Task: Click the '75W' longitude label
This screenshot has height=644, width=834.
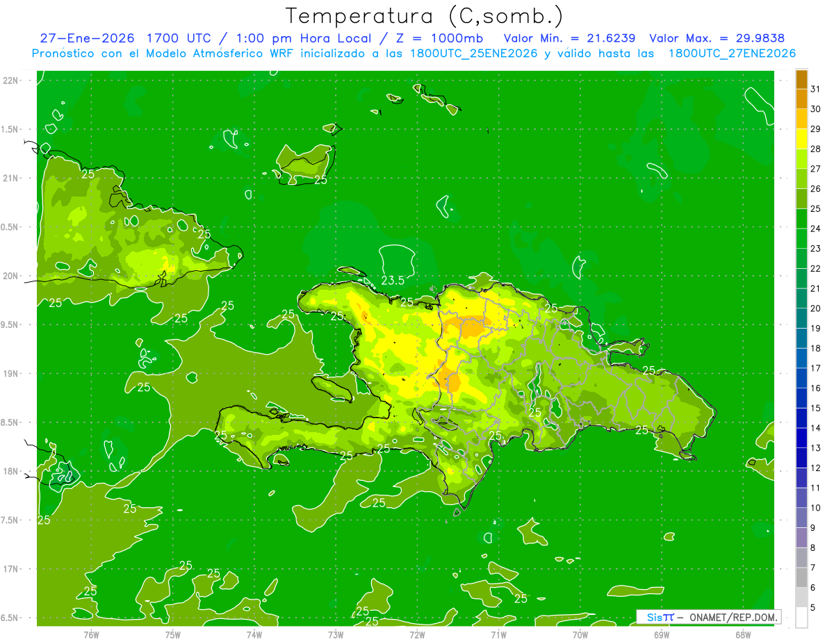Action: [172, 634]
